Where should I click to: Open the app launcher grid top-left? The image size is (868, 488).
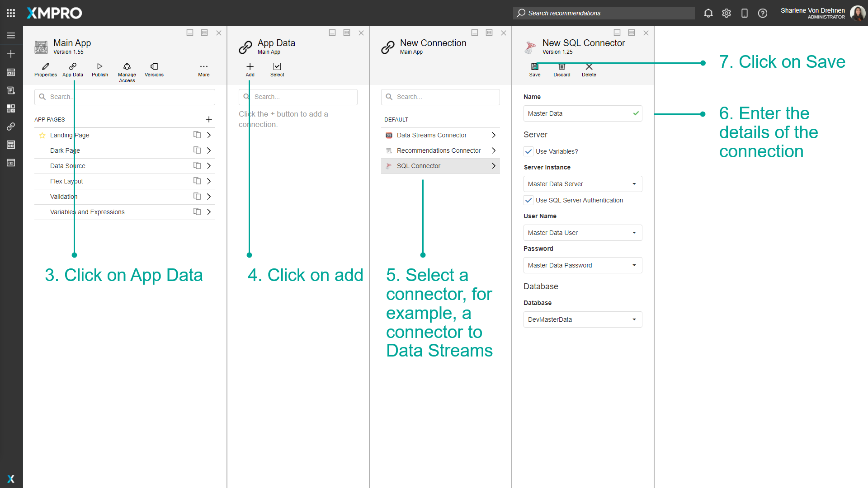point(11,13)
